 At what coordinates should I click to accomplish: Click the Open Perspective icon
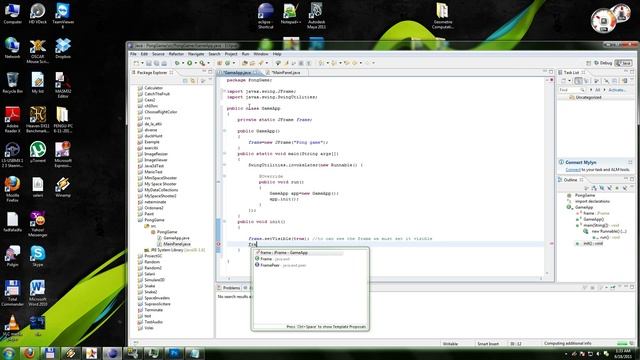[589, 63]
